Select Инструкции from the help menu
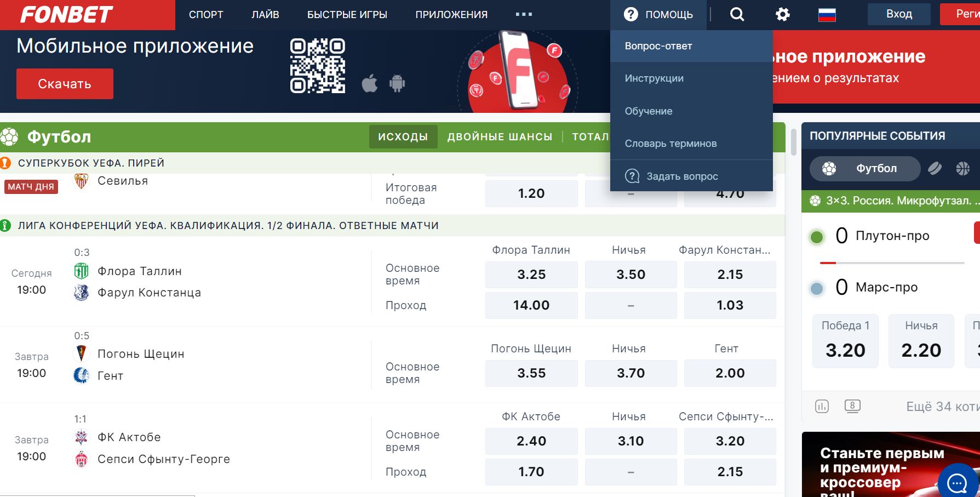Viewport: 980px width, 497px height. [691, 78]
